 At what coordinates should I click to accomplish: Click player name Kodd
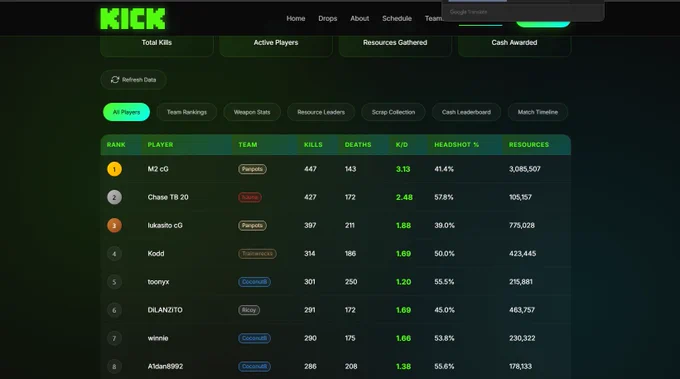pos(156,254)
